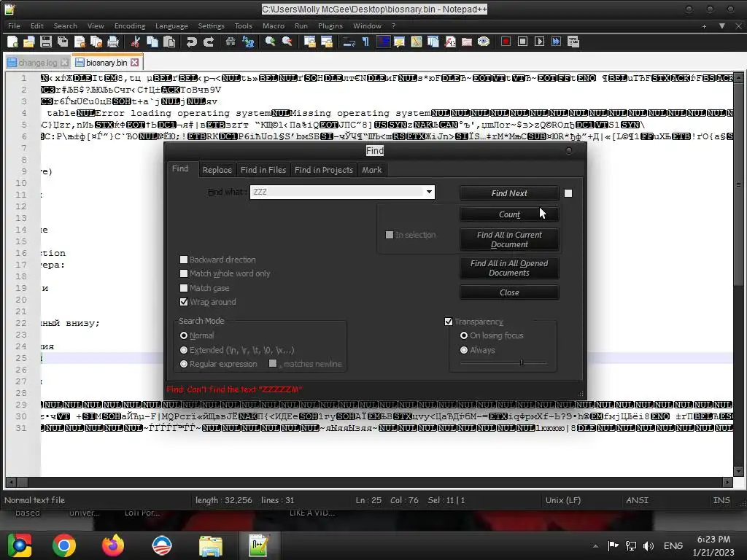Switch to Find in Files tab
The width and height of the screenshot is (747, 560).
click(263, 170)
